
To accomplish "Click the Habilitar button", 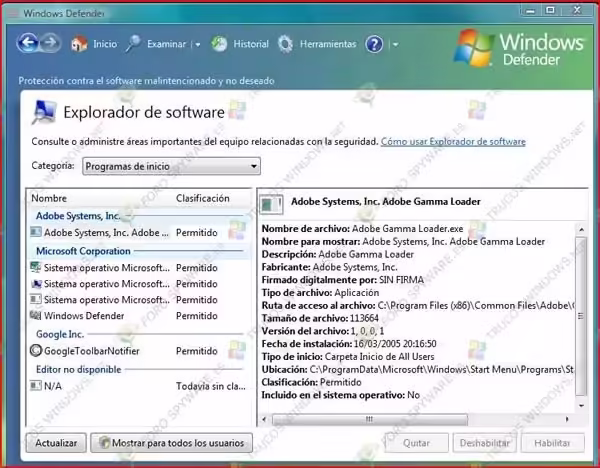I will pos(552,443).
